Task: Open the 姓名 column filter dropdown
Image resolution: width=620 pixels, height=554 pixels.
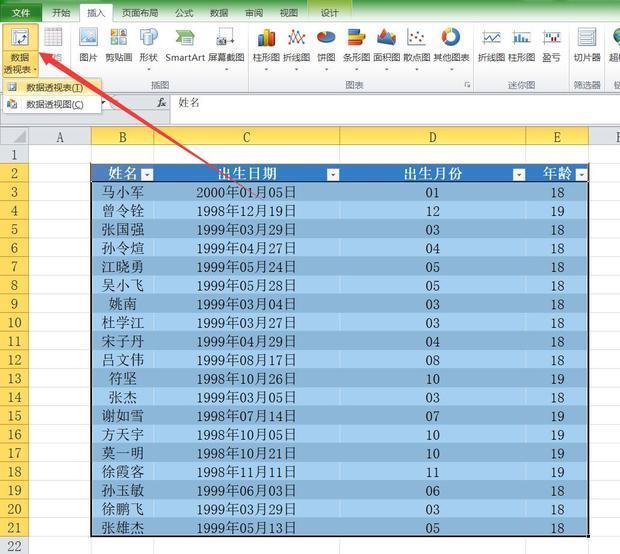Action: [147, 174]
